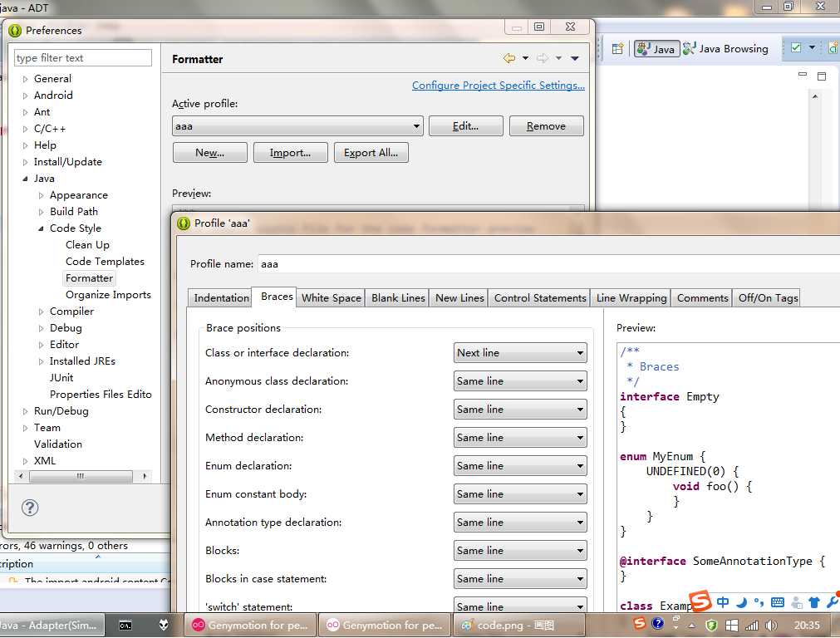Screen dimensions: 840x638
Task: Click the preferences tree horizontal scrollbar
Action: click(81, 476)
